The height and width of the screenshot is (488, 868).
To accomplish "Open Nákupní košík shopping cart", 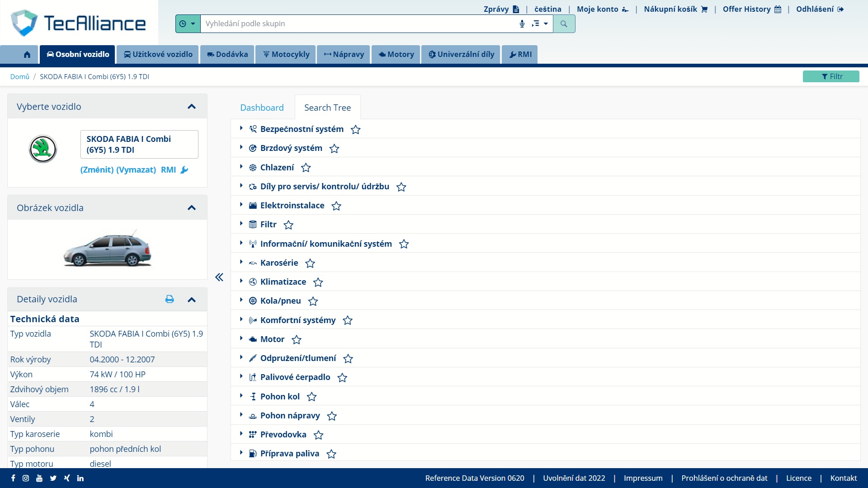I will 675,9.
